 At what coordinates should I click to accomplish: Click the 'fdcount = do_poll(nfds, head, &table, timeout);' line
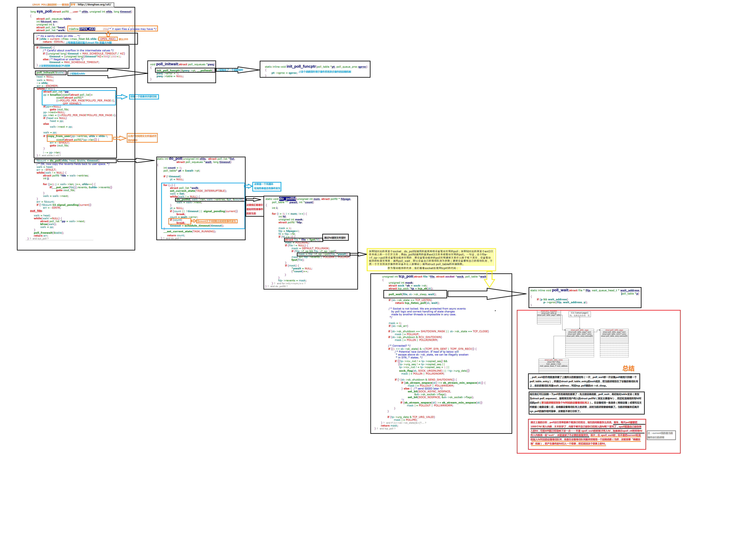(68, 161)
